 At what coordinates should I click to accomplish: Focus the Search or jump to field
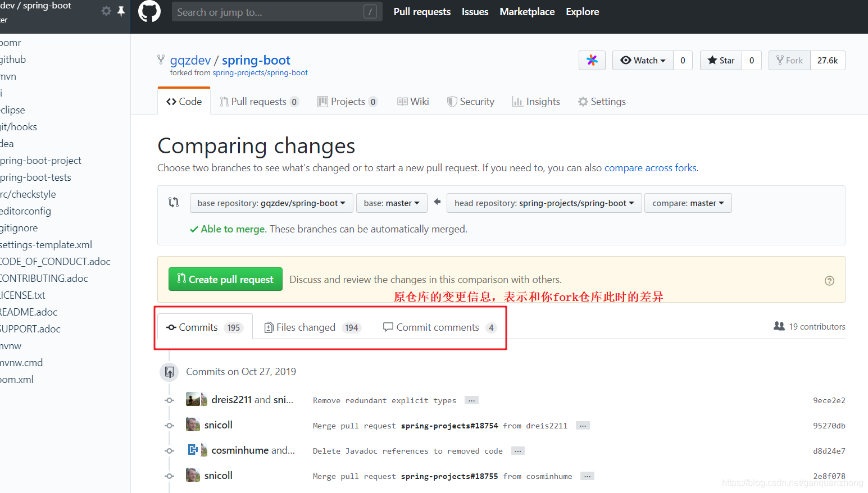tap(277, 12)
